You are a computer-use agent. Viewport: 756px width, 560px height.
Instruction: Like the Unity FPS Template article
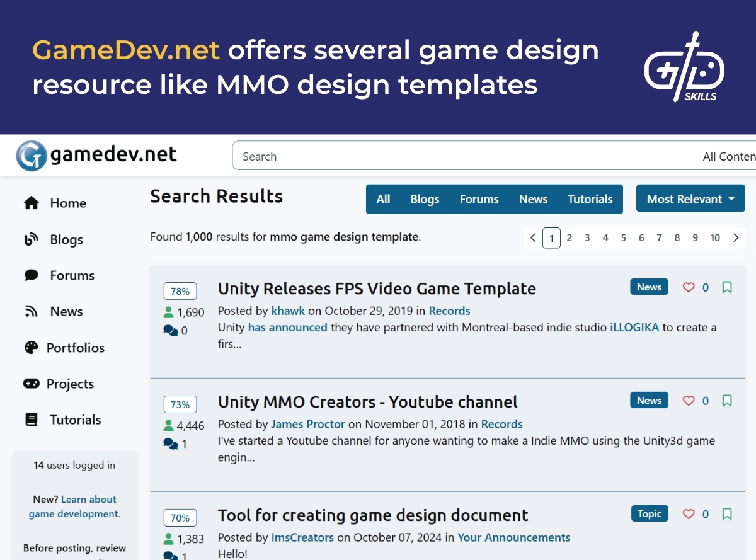(x=688, y=287)
